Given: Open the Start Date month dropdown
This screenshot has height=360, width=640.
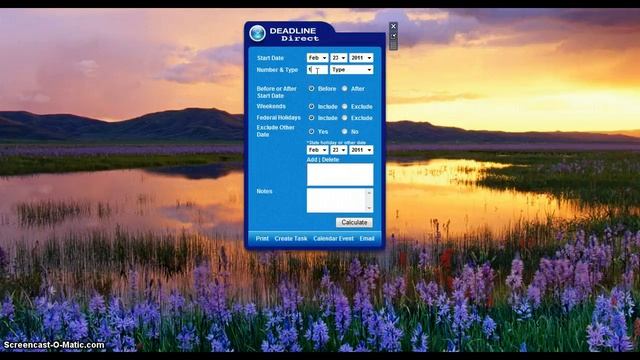Looking at the screenshot, I should click(x=317, y=58).
